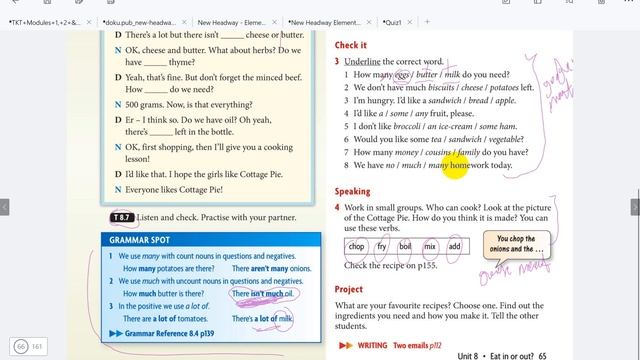Switch to the doku.pub_new-headwa tab
The height and width of the screenshot is (360, 640).
(x=139, y=22)
